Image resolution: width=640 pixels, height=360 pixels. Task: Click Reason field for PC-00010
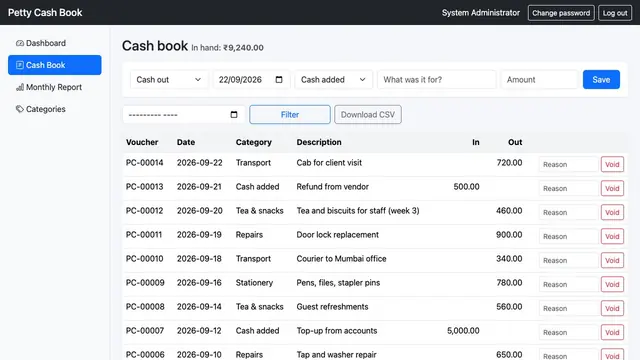pos(568,260)
